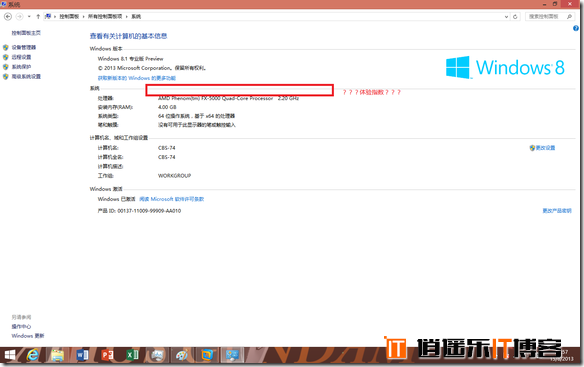Open help with the blue question mark
This screenshot has height=367, width=584.
[576, 28]
